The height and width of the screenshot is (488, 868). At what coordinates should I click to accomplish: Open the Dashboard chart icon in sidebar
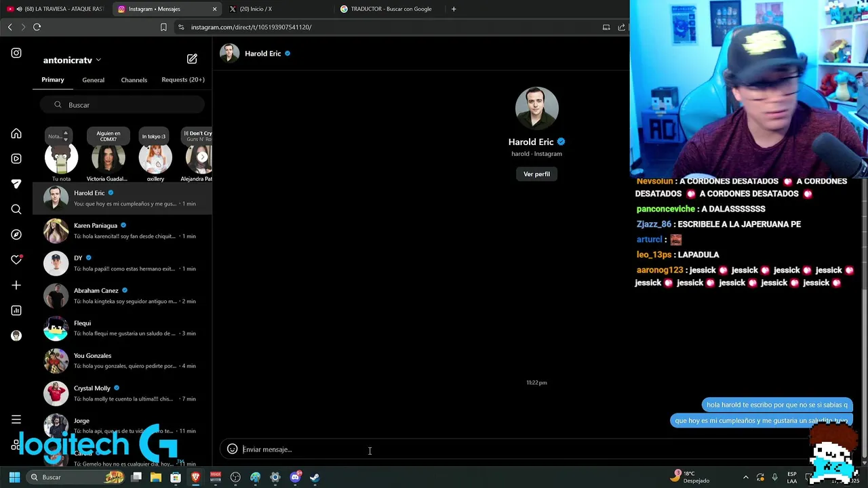coord(16,310)
